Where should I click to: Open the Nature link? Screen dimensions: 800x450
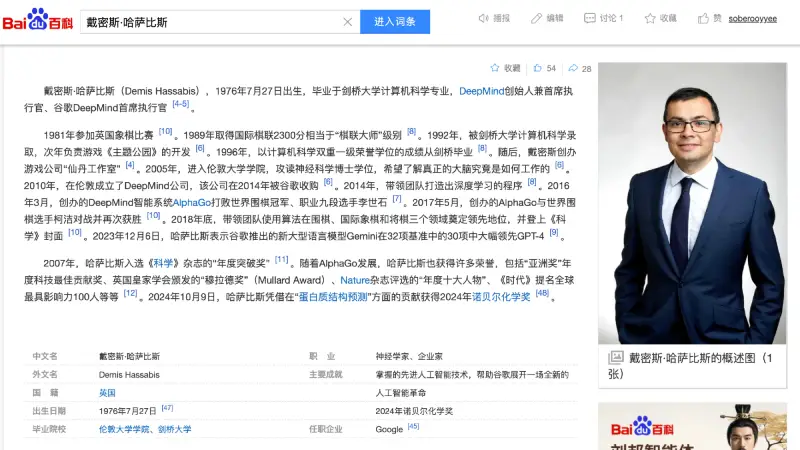(x=355, y=280)
